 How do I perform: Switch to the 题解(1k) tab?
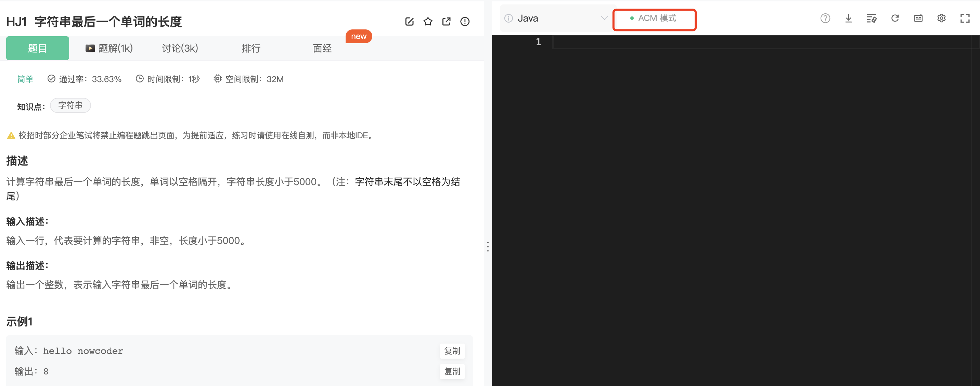pos(109,48)
